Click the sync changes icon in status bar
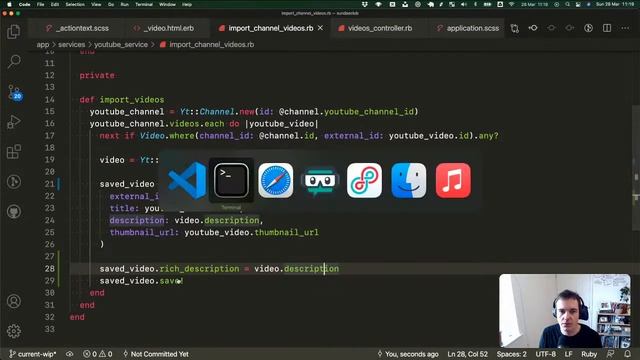The height and width of the screenshot is (360, 640). [x=70, y=354]
